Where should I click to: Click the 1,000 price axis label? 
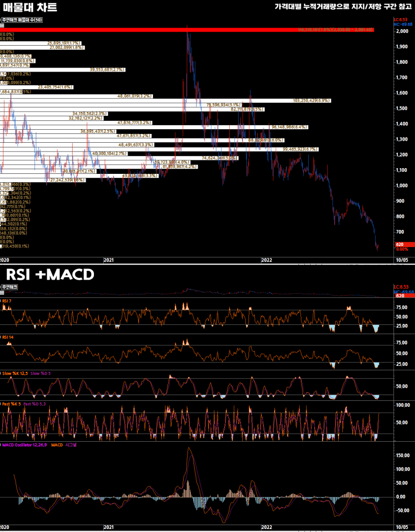pyautogui.click(x=402, y=186)
